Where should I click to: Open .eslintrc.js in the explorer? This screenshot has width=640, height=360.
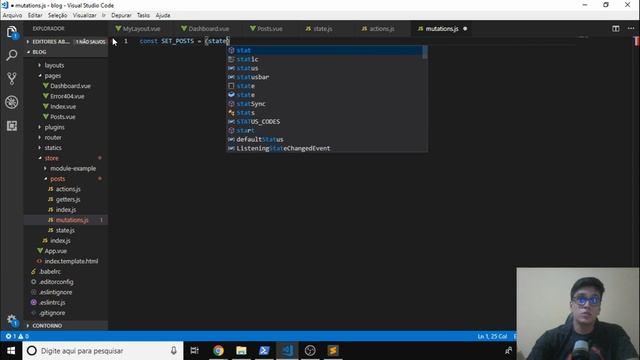coord(52,302)
